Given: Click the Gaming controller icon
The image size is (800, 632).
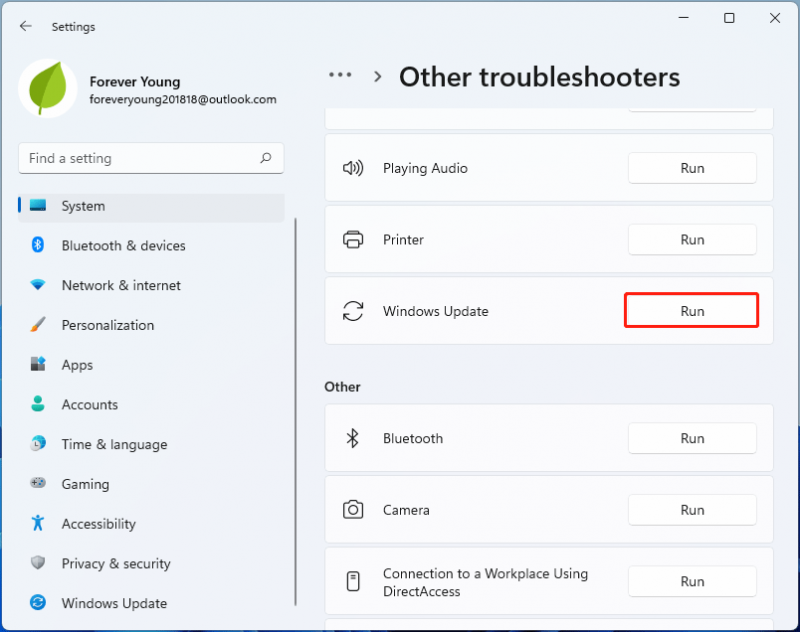Looking at the screenshot, I should click(38, 483).
